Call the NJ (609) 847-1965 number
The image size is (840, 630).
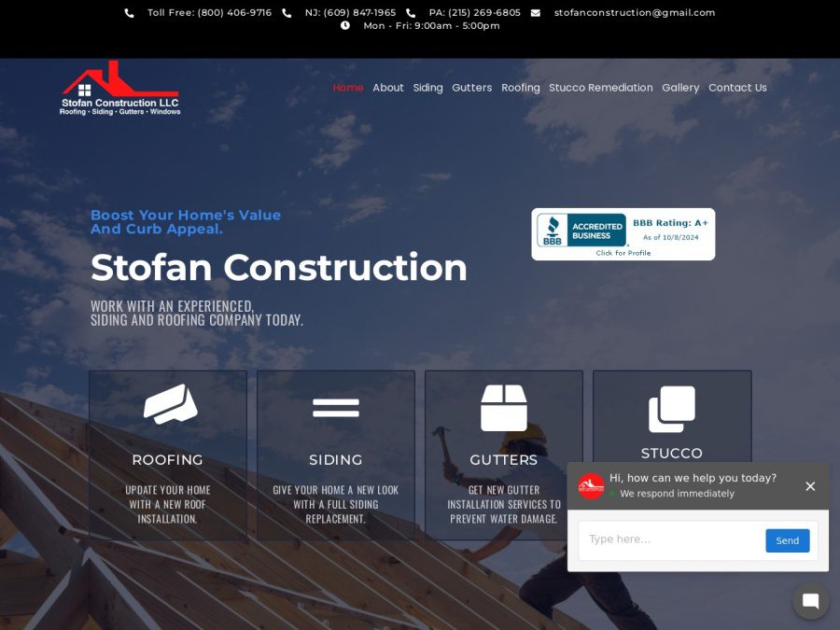350,13
